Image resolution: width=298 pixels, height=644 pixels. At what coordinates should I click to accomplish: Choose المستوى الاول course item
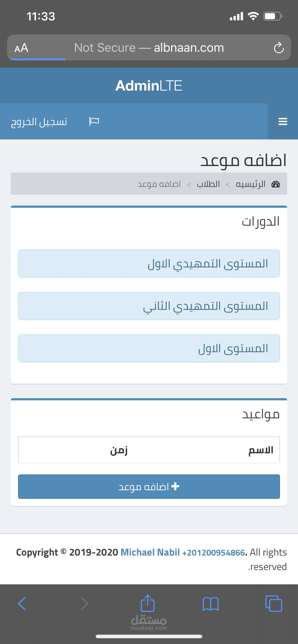[x=149, y=348]
